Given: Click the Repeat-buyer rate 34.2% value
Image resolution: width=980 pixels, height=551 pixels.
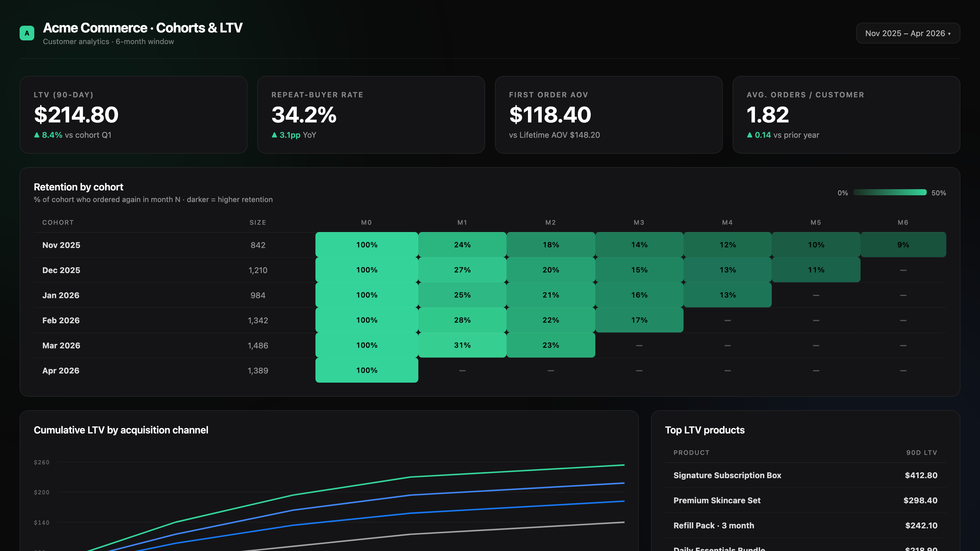Looking at the screenshot, I should click(x=303, y=114).
